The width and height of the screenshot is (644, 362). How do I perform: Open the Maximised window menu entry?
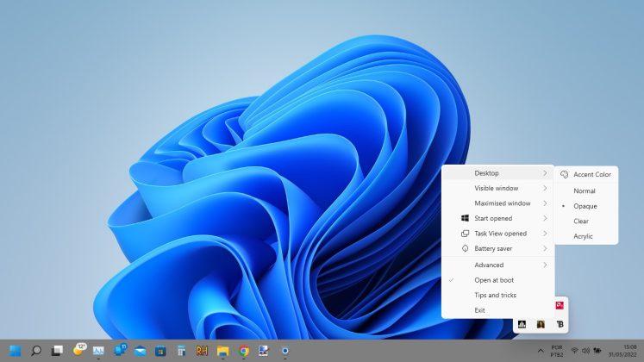(497, 203)
